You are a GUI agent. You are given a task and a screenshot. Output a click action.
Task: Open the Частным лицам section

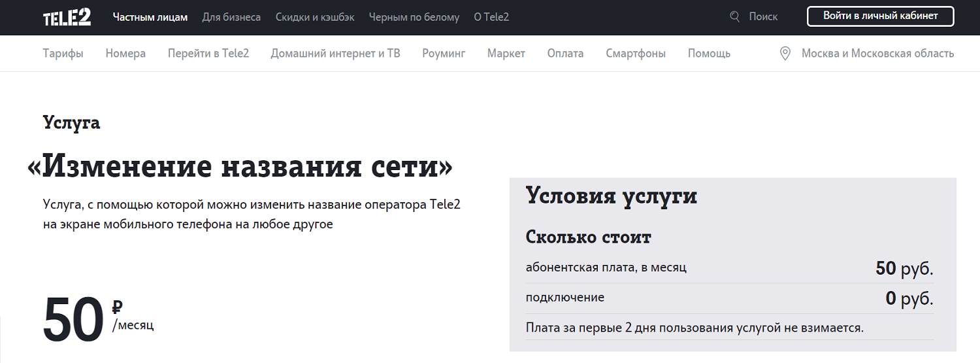(x=150, y=17)
